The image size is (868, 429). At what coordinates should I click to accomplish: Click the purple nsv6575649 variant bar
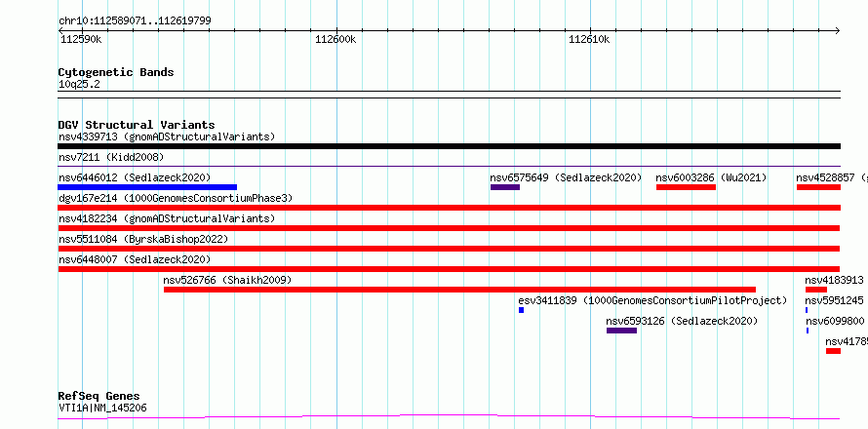[x=505, y=187]
